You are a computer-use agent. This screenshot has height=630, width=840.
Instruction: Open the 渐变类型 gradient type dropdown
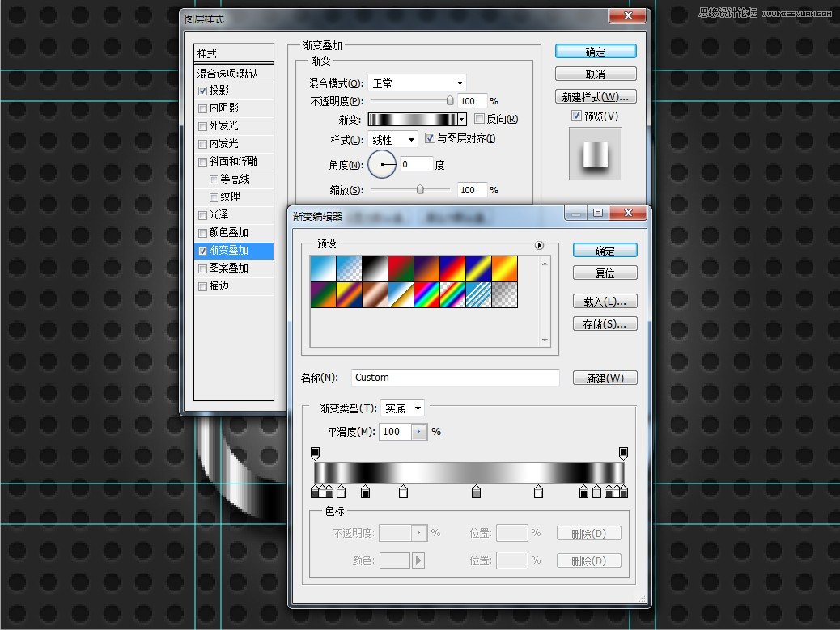click(403, 408)
